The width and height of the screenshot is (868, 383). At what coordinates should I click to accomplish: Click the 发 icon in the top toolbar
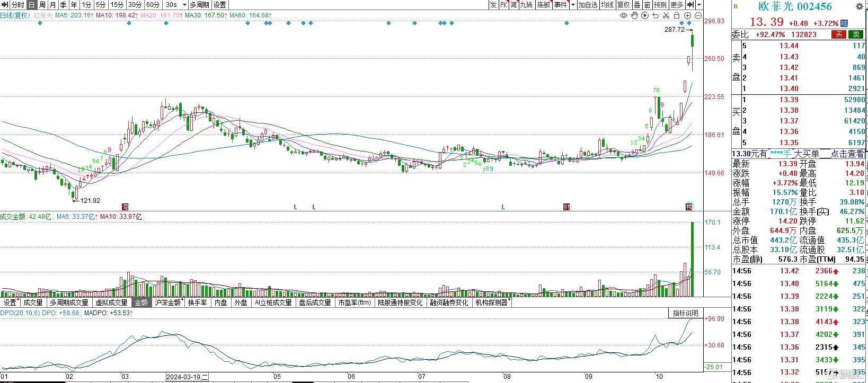pyautogui.click(x=493, y=5)
